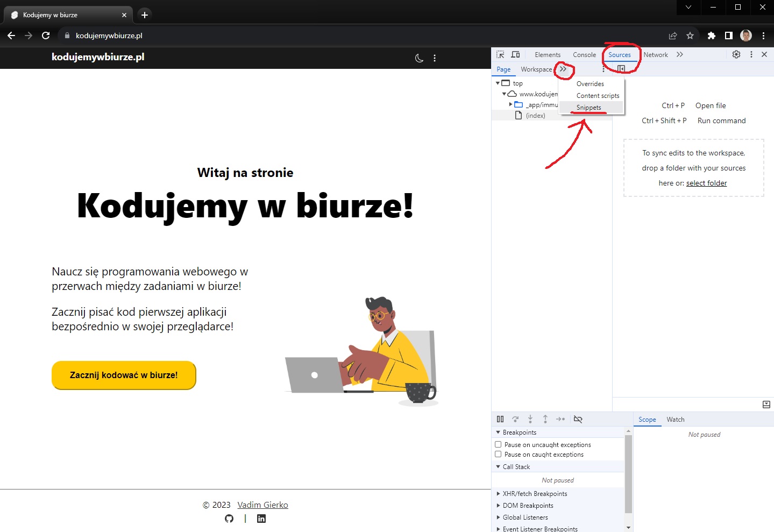Image resolution: width=774 pixels, height=532 pixels.
Task: Open a new browser tab with plus icon
Action: click(144, 15)
